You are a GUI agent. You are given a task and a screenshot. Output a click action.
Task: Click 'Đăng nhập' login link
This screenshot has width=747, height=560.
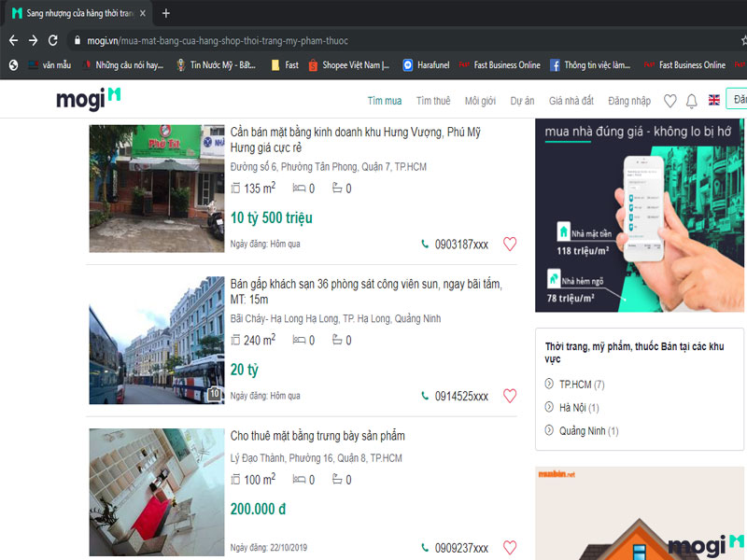pos(629,101)
